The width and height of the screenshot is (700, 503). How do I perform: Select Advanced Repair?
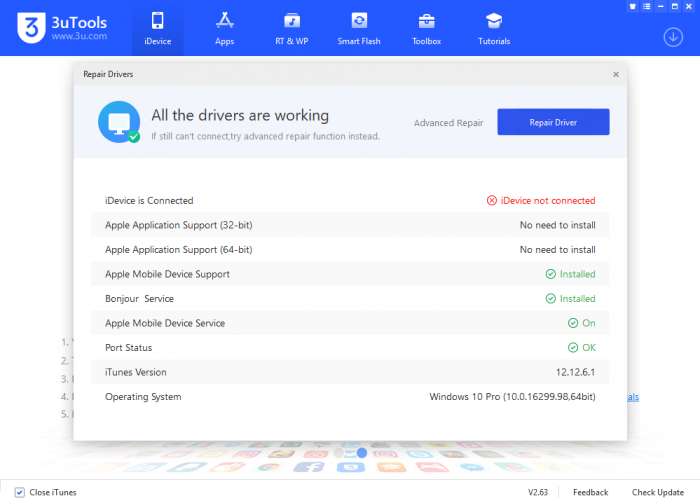tap(448, 123)
